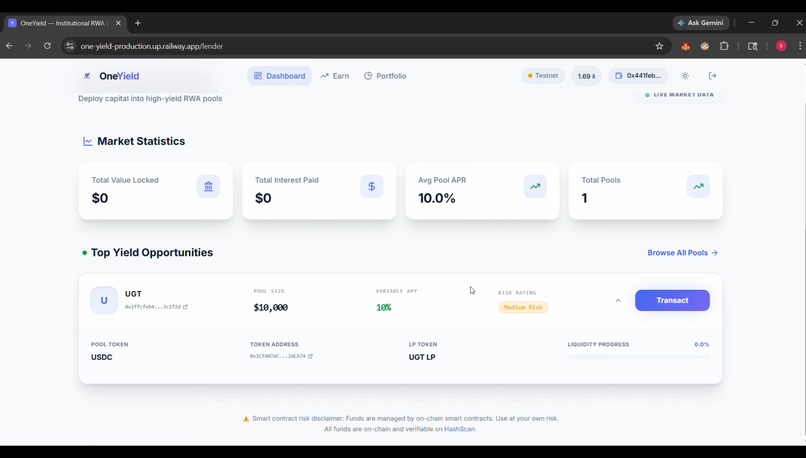Click browser back button
Screen dimensions: 806x458
pyautogui.click(x=9, y=46)
